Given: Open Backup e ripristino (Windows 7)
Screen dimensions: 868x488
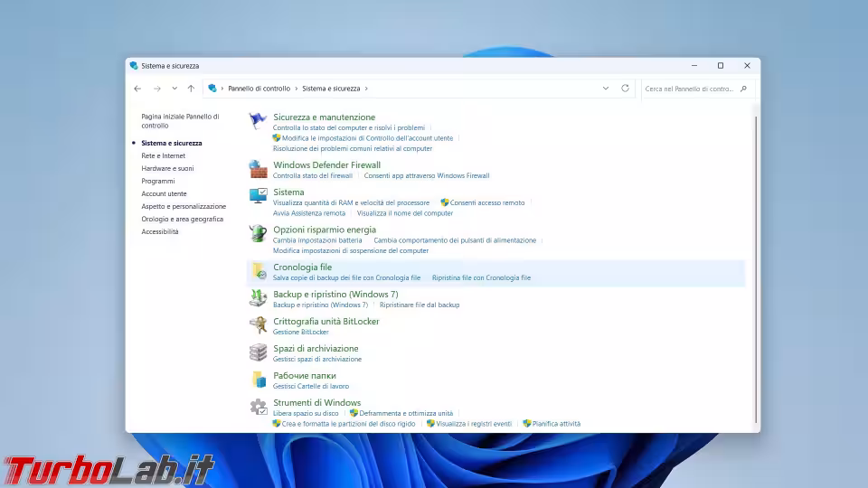Looking at the screenshot, I should [x=335, y=295].
